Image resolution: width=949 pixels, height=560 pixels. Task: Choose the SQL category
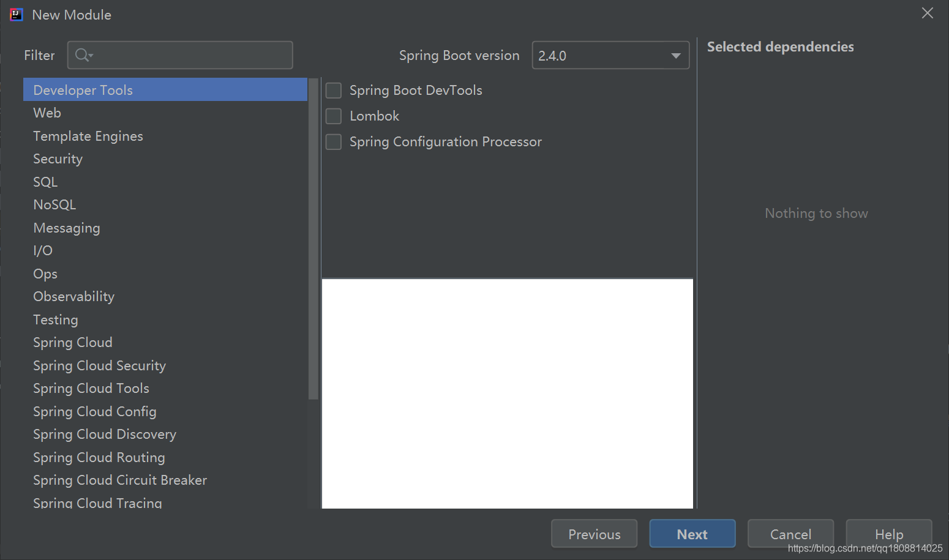click(45, 182)
